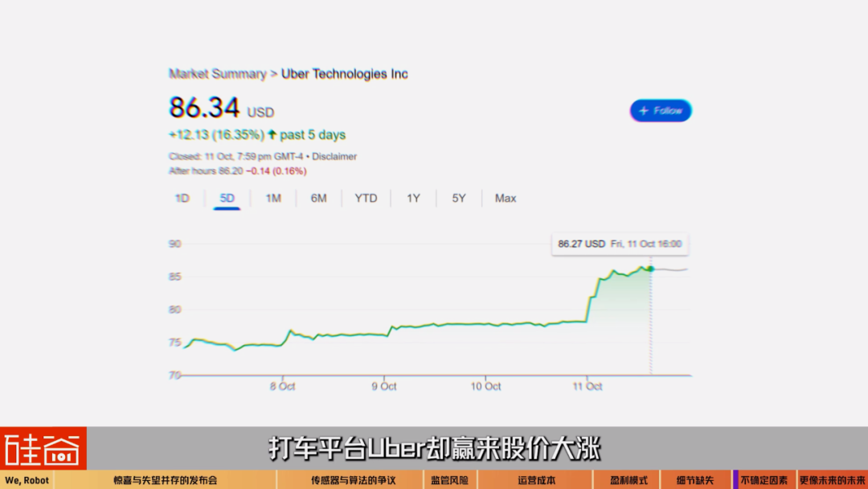The height and width of the screenshot is (489, 868).
Task: Click the 85 price axis label
Action: (175, 277)
